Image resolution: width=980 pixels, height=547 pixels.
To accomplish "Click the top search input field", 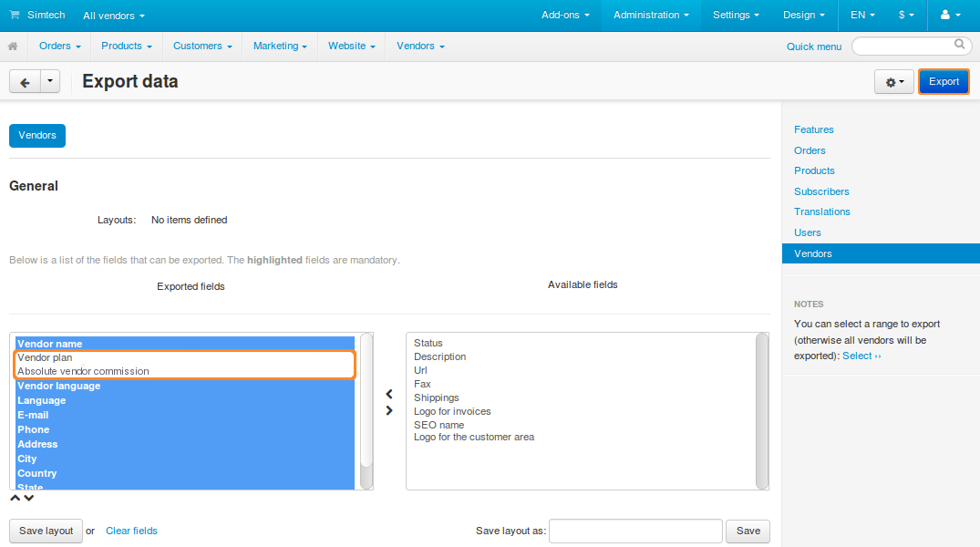I will [x=912, y=46].
